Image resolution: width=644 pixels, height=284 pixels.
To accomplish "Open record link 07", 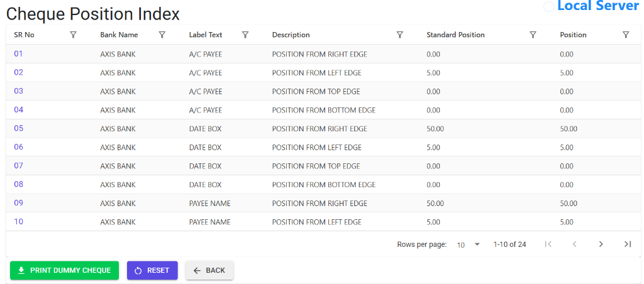I will [18, 166].
